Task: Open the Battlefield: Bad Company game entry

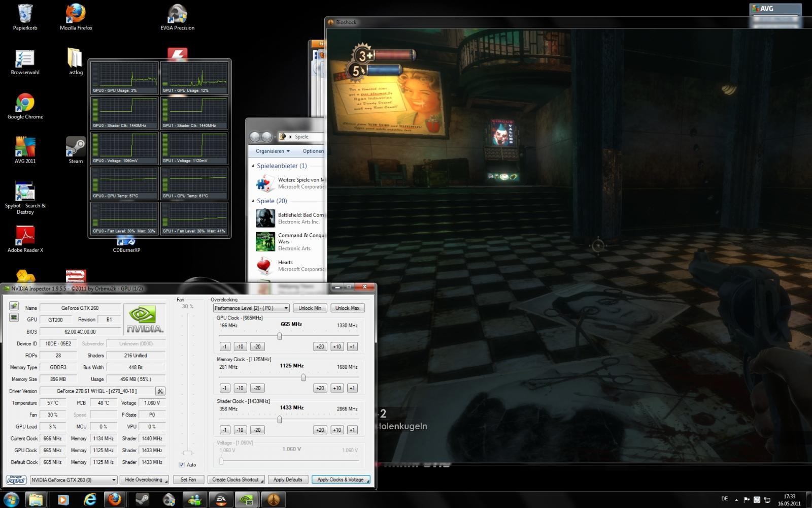Action: 290,218
